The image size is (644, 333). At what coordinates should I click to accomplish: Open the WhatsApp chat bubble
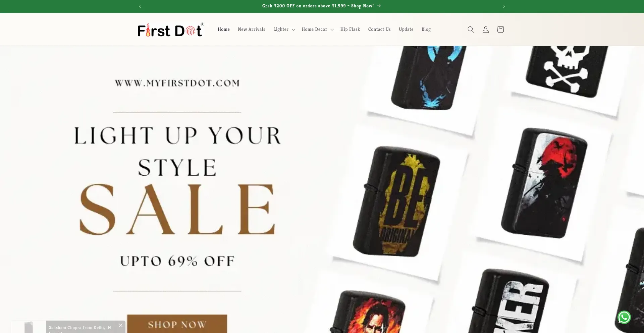click(x=624, y=317)
